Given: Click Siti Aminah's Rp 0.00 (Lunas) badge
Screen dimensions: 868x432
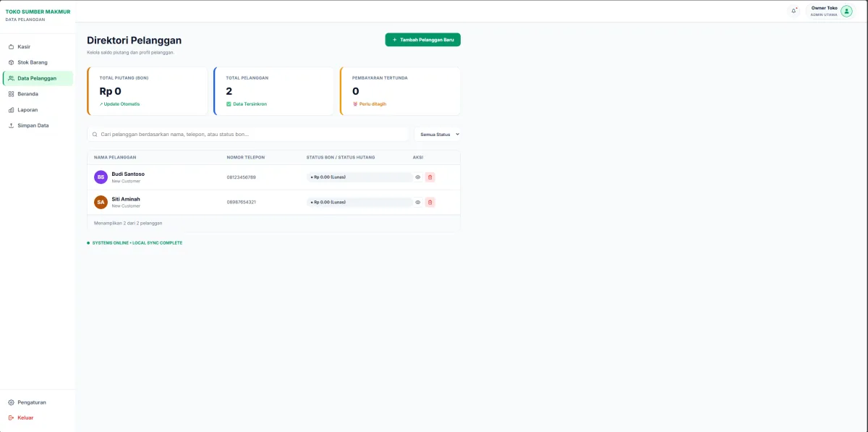Looking at the screenshot, I should [x=359, y=202].
